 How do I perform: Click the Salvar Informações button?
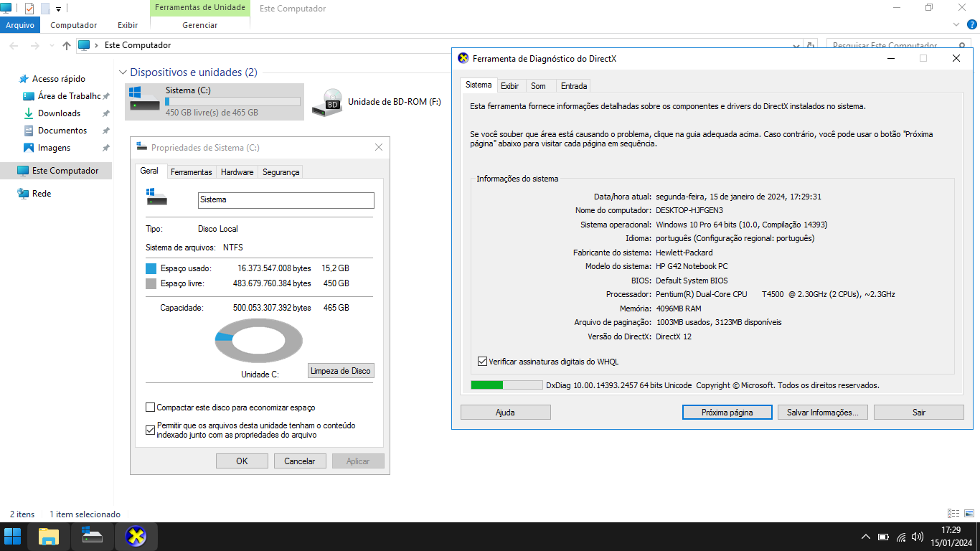tap(823, 413)
